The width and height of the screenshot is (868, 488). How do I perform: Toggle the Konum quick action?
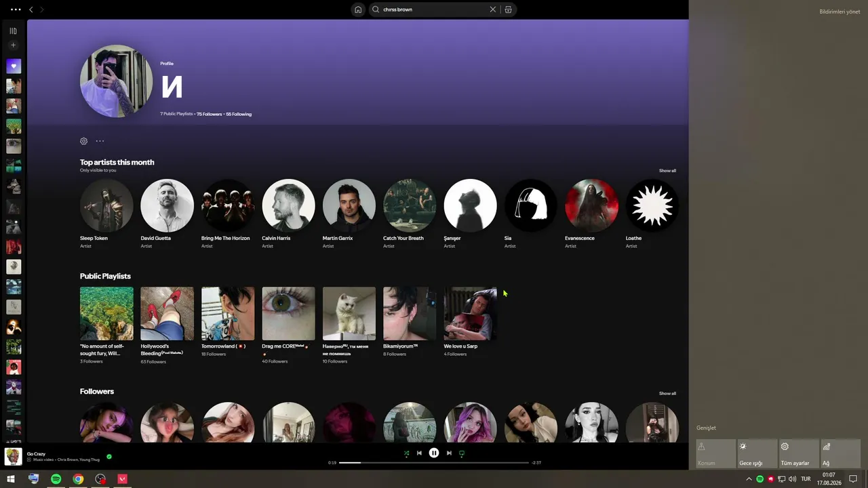[716, 453]
